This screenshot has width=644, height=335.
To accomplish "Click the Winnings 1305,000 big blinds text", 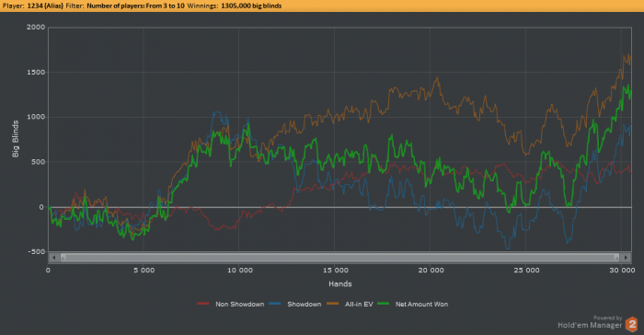I will click(x=235, y=6).
